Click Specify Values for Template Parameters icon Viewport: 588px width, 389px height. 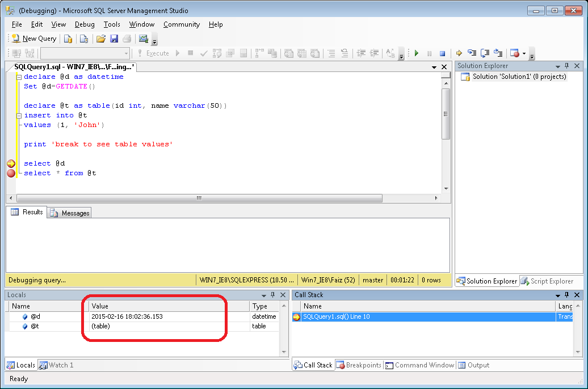(x=390, y=53)
